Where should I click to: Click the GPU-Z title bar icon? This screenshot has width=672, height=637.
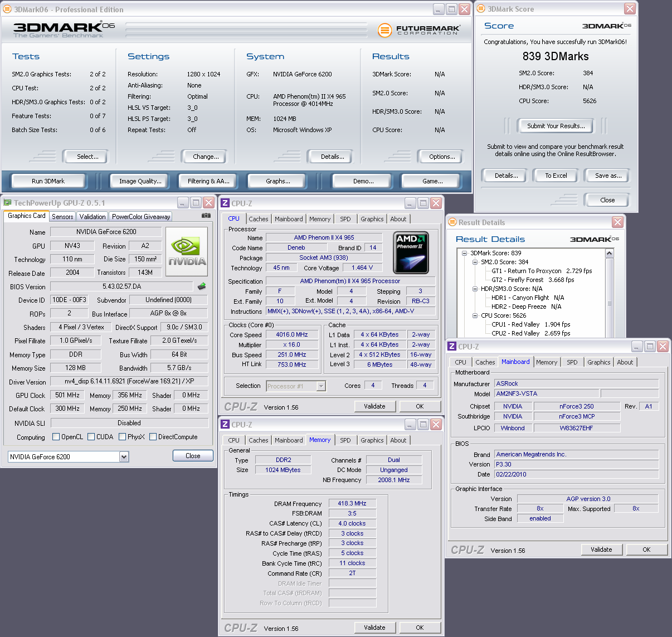click(x=8, y=202)
